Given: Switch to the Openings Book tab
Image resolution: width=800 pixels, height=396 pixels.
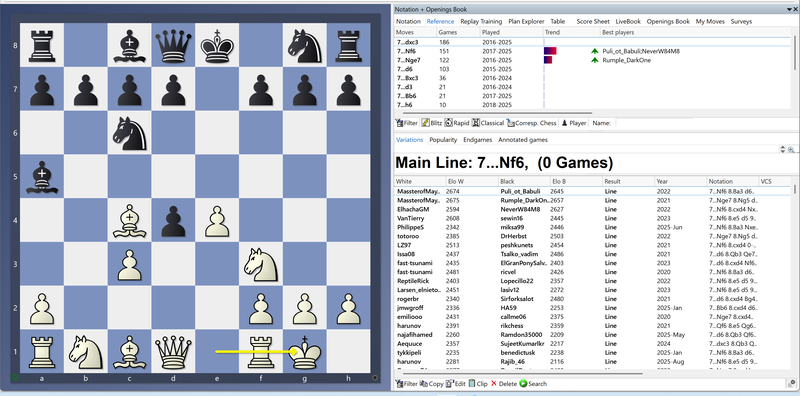Looking at the screenshot, I should click(x=668, y=21).
